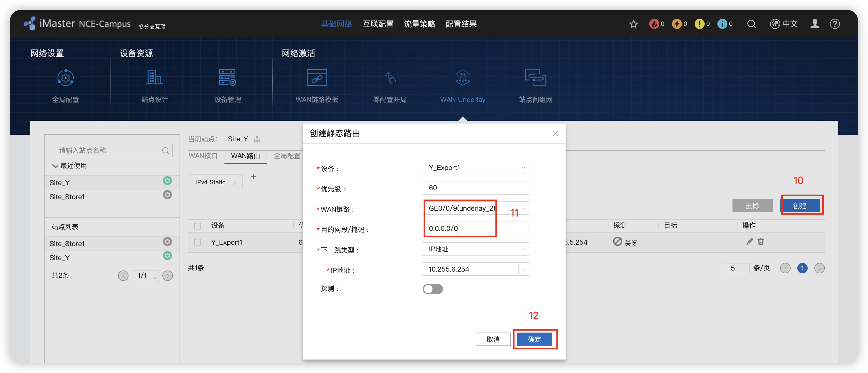Image resolution: width=868 pixels, height=373 pixels.
Task: Click the pencil edit icon for Y_Export1
Action: pos(749,242)
